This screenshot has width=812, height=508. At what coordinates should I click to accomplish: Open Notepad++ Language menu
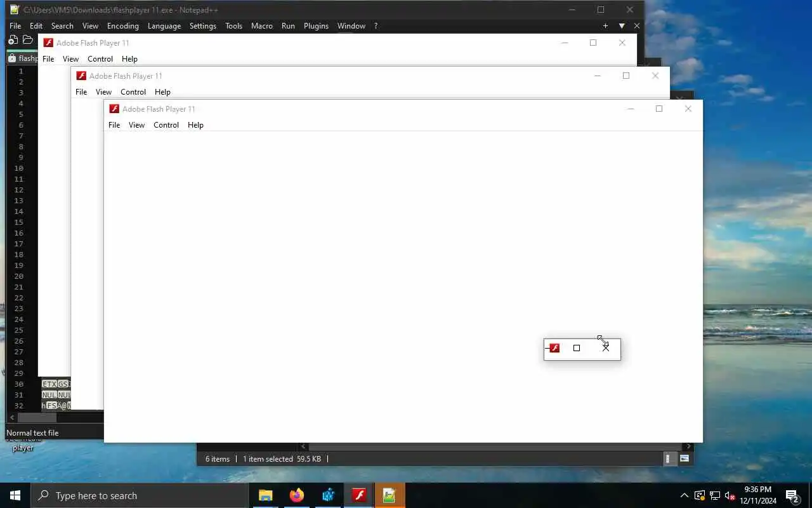[164, 26]
